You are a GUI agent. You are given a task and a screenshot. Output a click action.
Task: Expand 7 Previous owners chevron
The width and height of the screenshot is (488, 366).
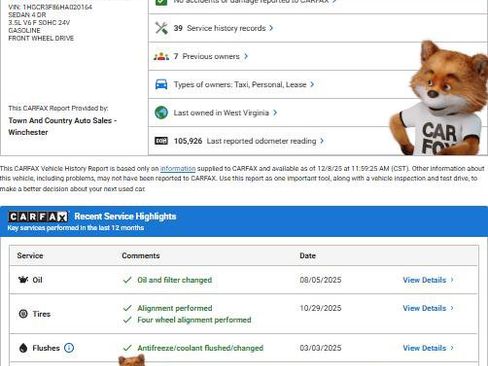[246, 56]
